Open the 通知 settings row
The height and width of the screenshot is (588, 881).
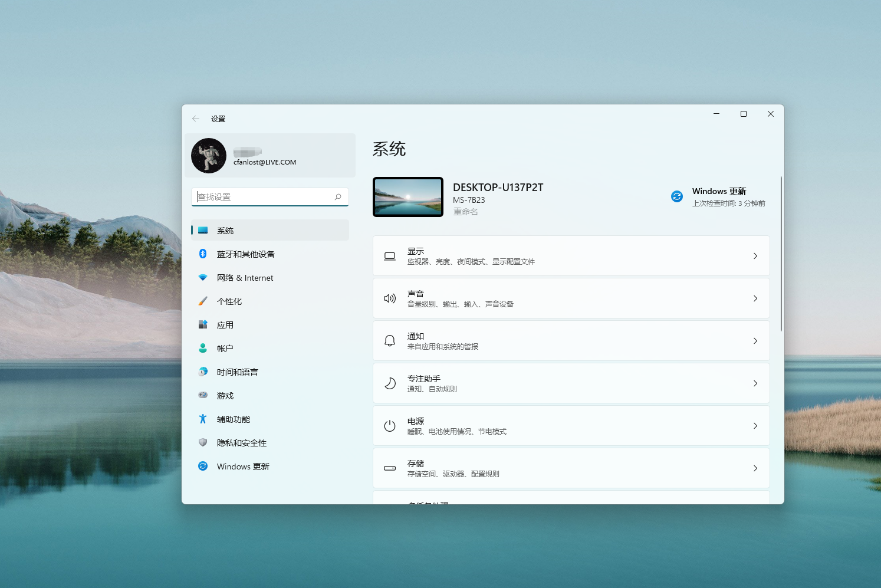tap(571, 341)
